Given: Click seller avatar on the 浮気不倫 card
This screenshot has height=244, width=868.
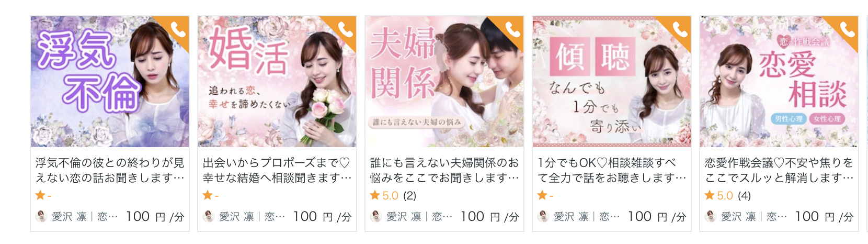Looking at the screenshot, I should tap(41, 216).
